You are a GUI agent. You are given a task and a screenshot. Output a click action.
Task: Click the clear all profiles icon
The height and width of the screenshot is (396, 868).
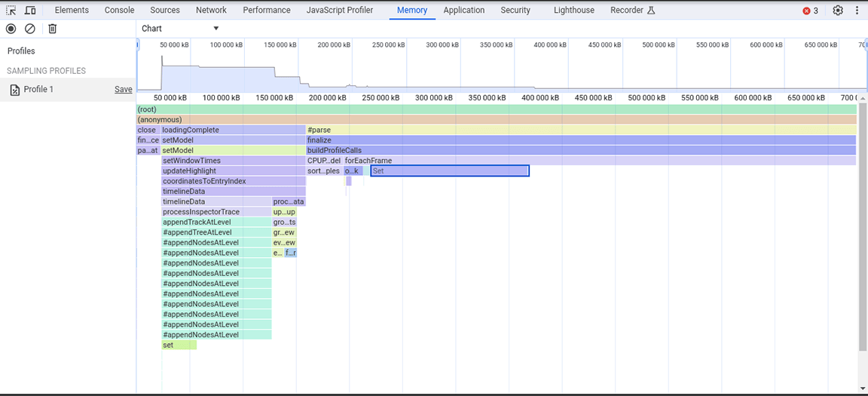[x=30, y=29]
